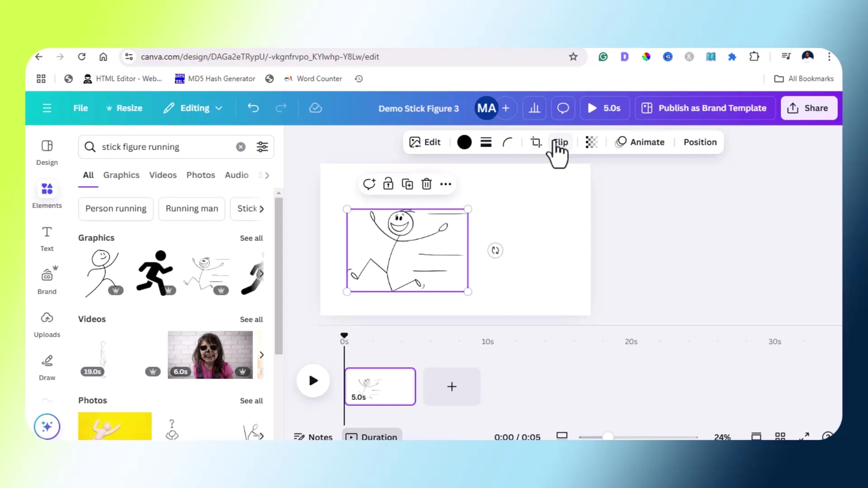Screen dimensions: 868x488
Task: Show next Videos results arrow
Action: pyautogui.click(x=261, y=355)
